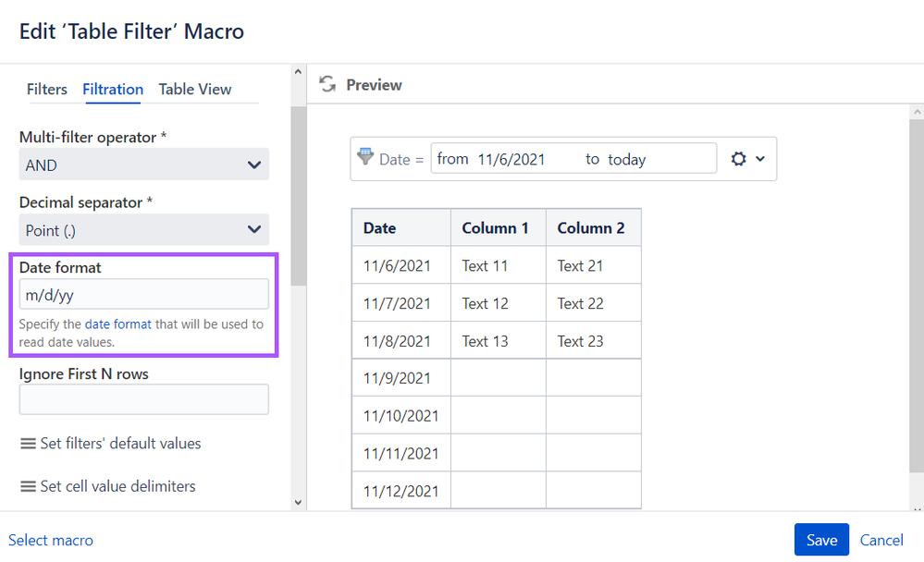The width and height of the screenshot is (924, 562).
Task: Save the macro changes
Action: click(820, 540)
